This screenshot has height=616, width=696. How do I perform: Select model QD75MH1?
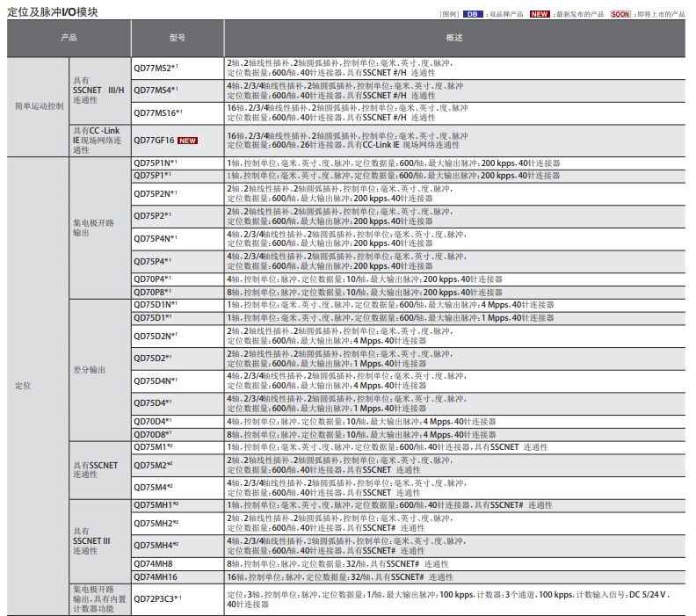point(178,505)
